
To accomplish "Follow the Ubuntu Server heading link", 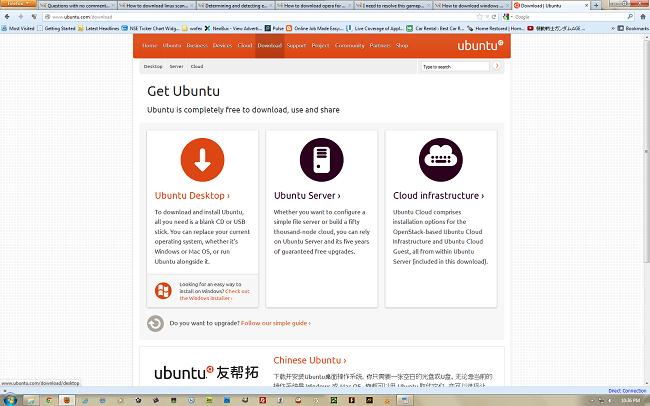I will pyautogui.click(x=307, y=195).
